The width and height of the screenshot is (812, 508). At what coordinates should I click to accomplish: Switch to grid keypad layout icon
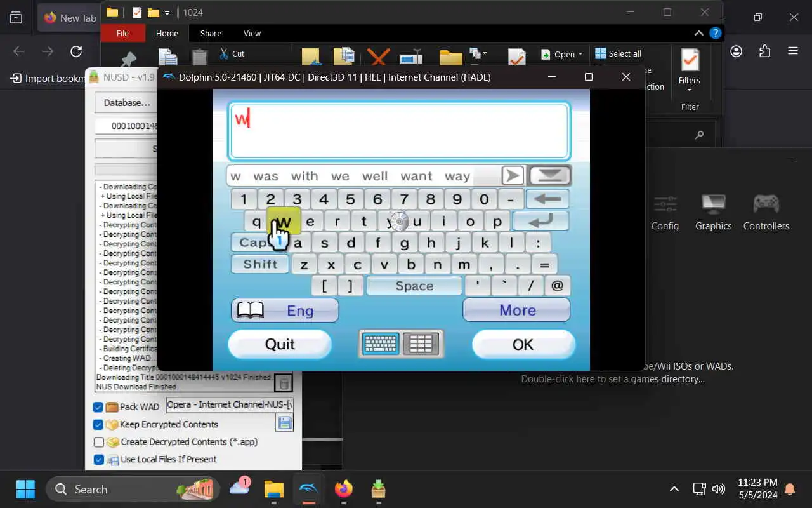pos(421,344)
